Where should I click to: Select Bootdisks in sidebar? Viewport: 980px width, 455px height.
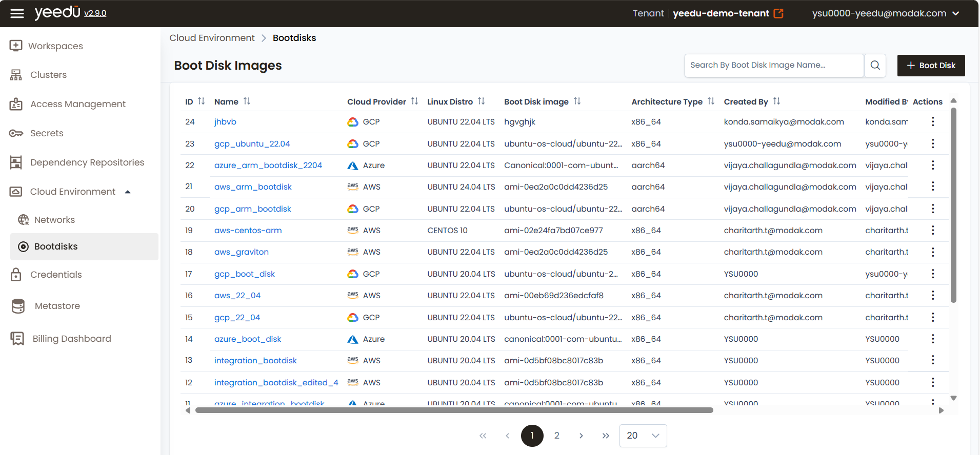pos(84,246)
